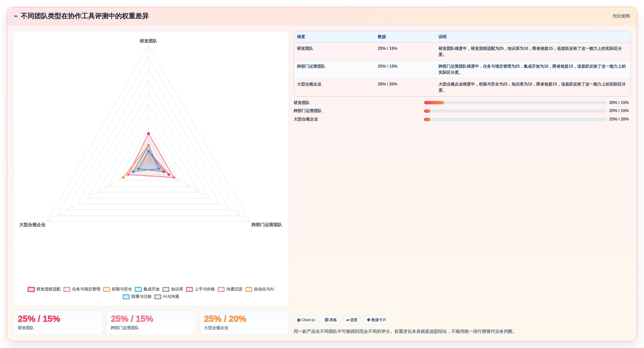Image resolution: width=644 pixels, height=348 pixels.
Task: Toggle 集成开放 legend dataset
Action: click(147, 289)
